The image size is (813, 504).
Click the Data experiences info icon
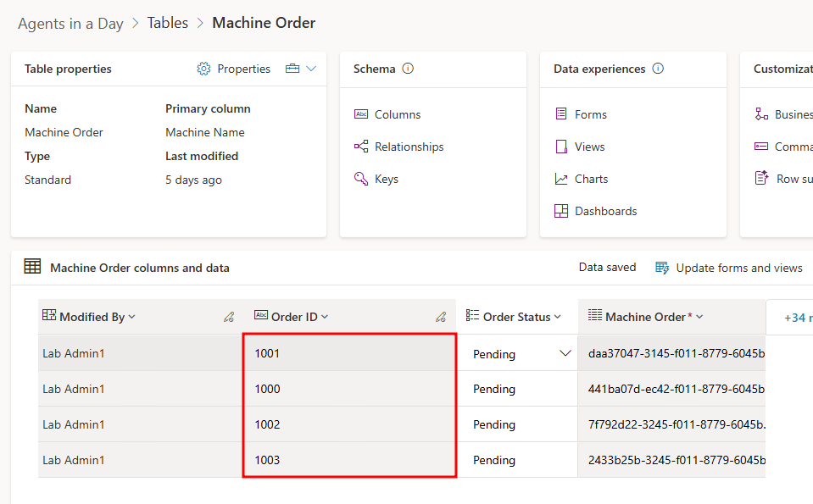[658, 69]
